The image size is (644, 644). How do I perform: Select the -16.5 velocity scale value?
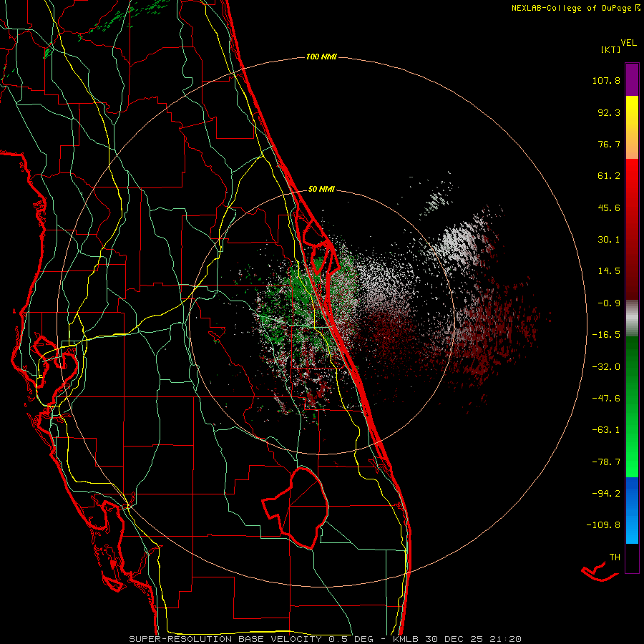coord(606,335)
